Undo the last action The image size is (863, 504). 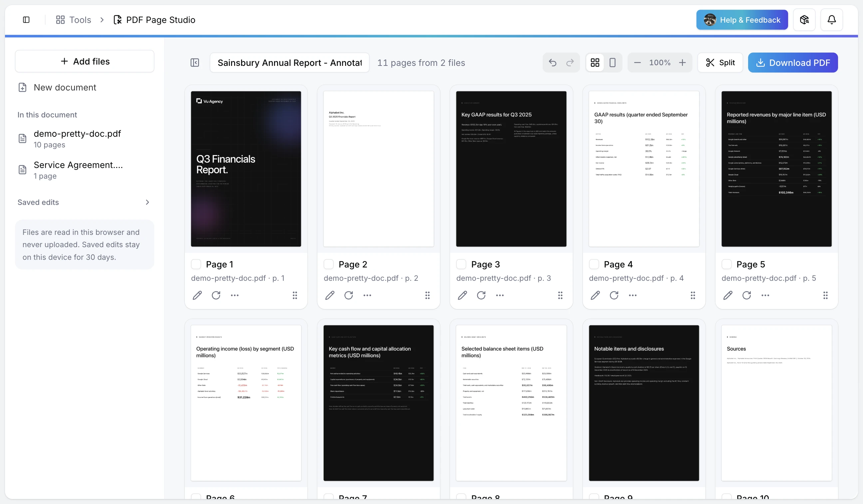552,63
